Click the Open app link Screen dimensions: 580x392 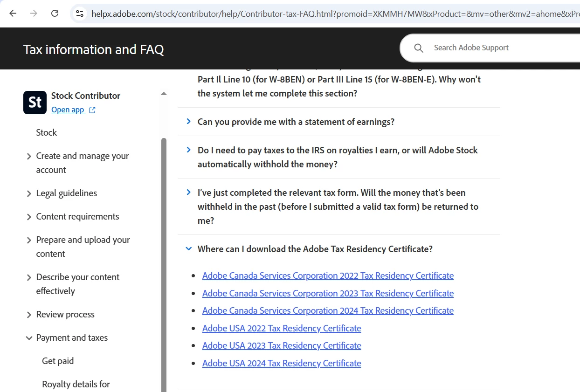click(68, 110)
